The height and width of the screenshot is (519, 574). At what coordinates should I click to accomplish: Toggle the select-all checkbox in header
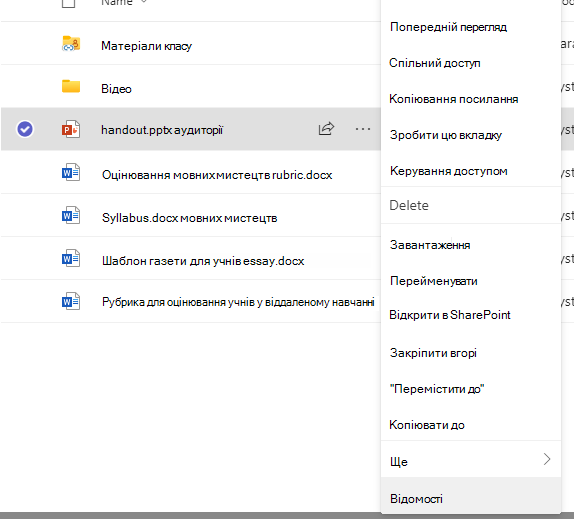(x=68, y=3)
